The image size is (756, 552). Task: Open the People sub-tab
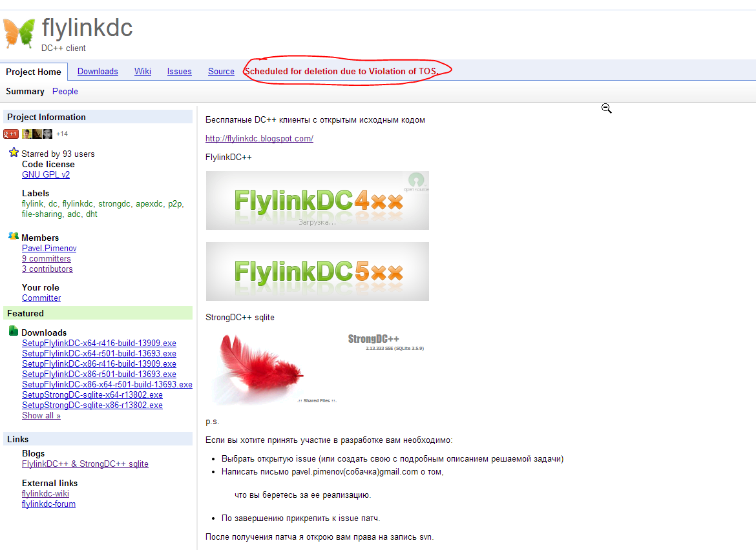[65, 92]
